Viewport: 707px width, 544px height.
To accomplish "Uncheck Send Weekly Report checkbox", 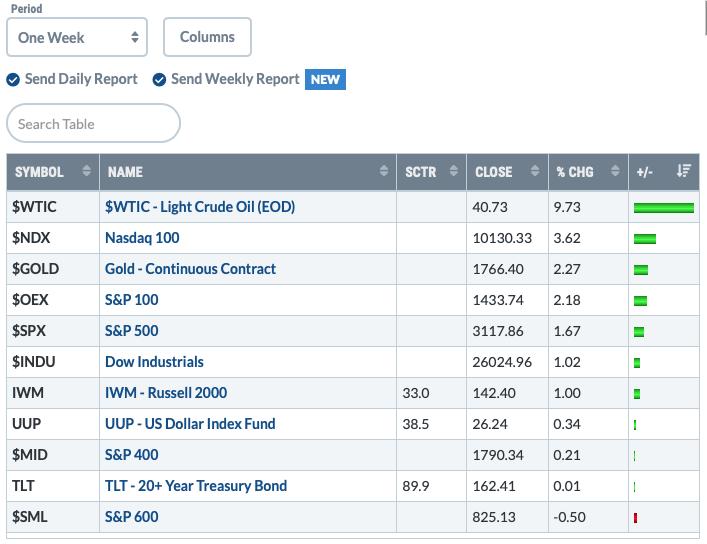I will pyautogui.click(x=159, y=80).
